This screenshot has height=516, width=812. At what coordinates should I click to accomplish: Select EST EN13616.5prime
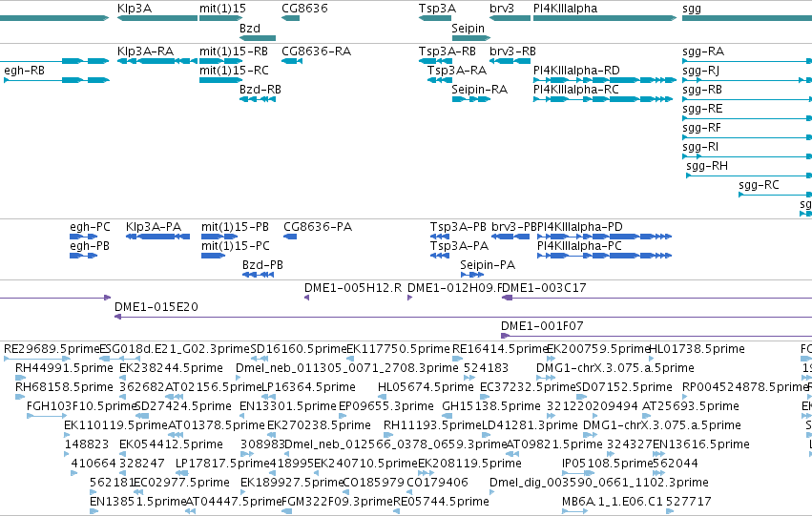(x=658, y=454)
